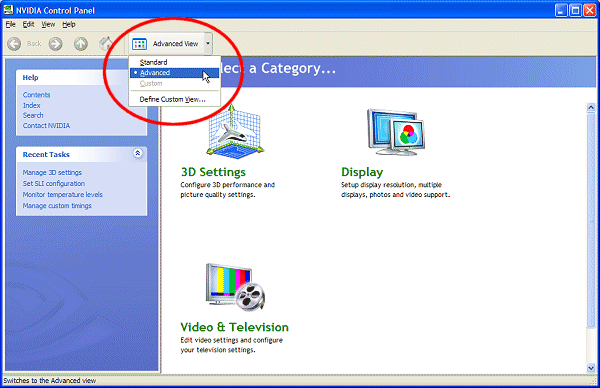Click 'Setup display resolution, multiple' description text

(x=391, y=185)
